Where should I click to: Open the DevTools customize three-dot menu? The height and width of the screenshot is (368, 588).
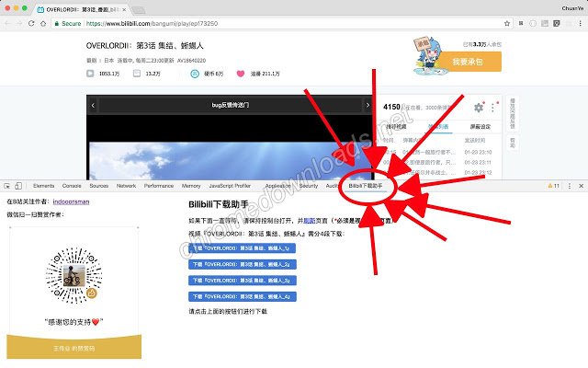(570, 186)
